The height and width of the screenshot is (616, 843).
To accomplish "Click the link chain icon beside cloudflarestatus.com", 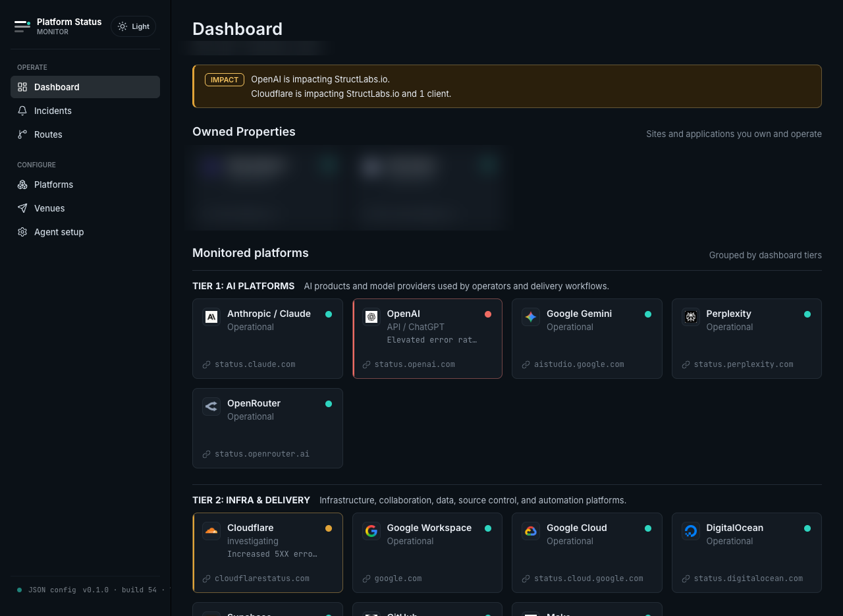I will [206, 578].
